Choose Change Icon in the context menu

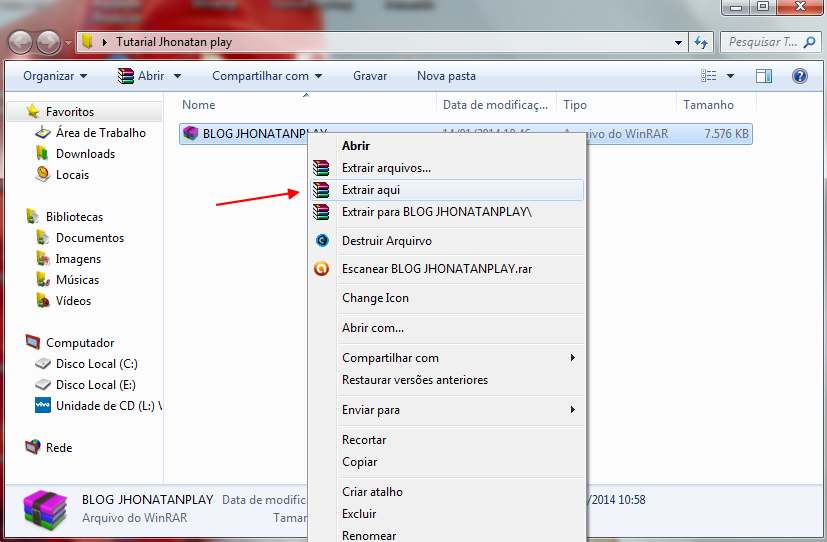[447, 298]
